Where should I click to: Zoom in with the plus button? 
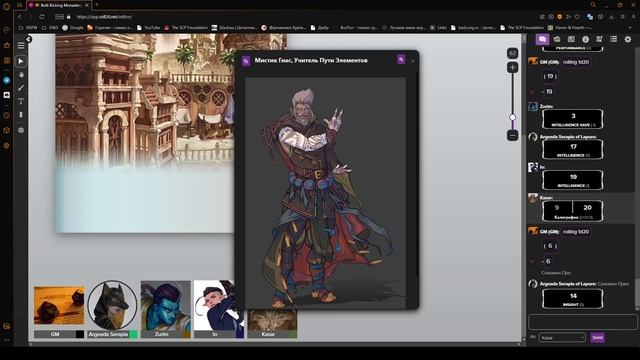[x=513, y=67]
